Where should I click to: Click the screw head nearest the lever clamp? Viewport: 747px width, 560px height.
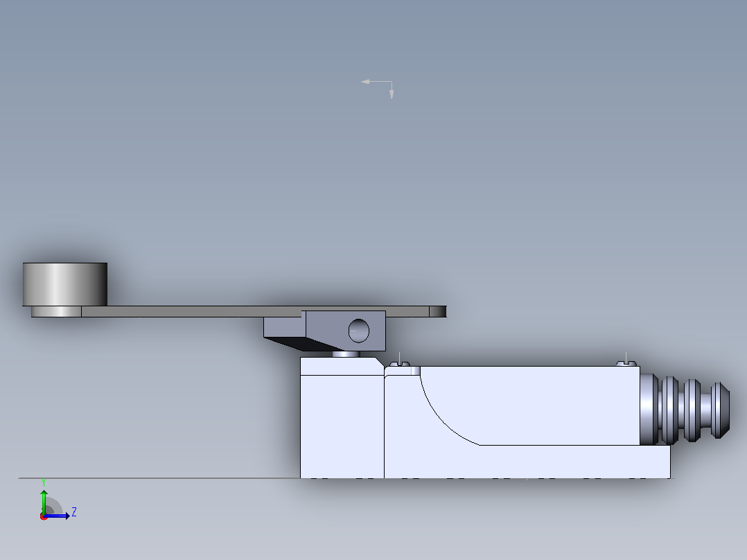coord(400,364)
